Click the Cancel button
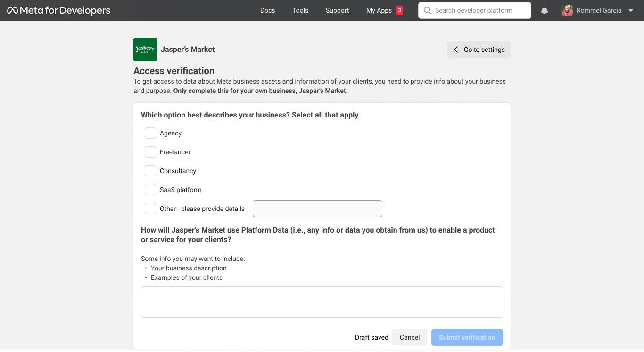 coord(410,337)
